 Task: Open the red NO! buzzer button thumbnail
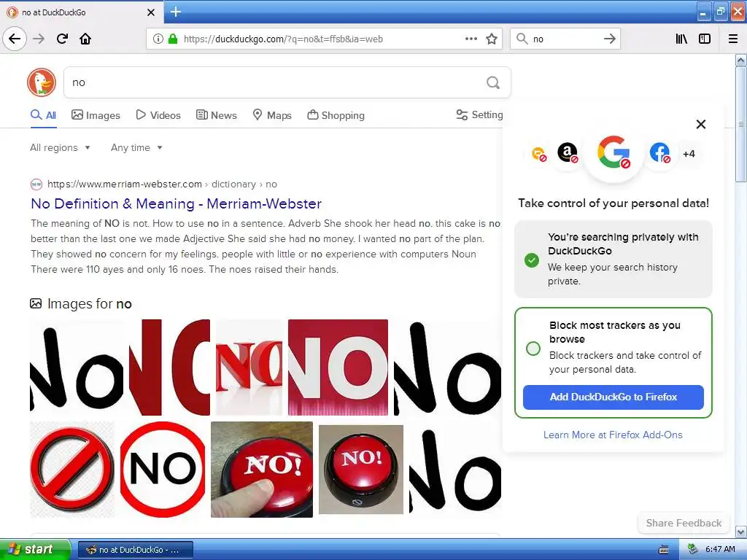coord(360,470)
